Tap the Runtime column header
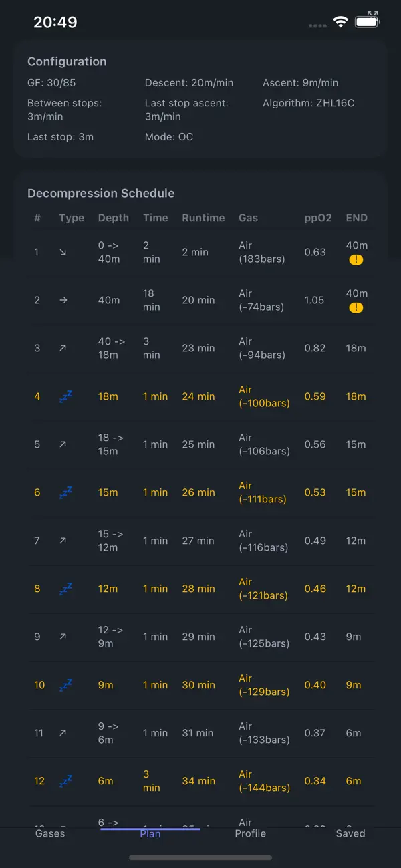 [x=203, y=218]
